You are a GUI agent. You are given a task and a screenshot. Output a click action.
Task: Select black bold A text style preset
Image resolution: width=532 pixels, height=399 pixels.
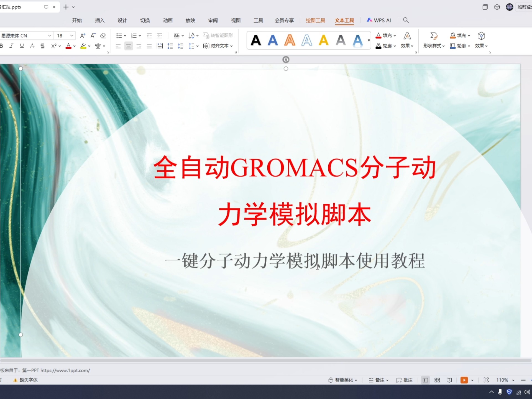click(256, 40)
